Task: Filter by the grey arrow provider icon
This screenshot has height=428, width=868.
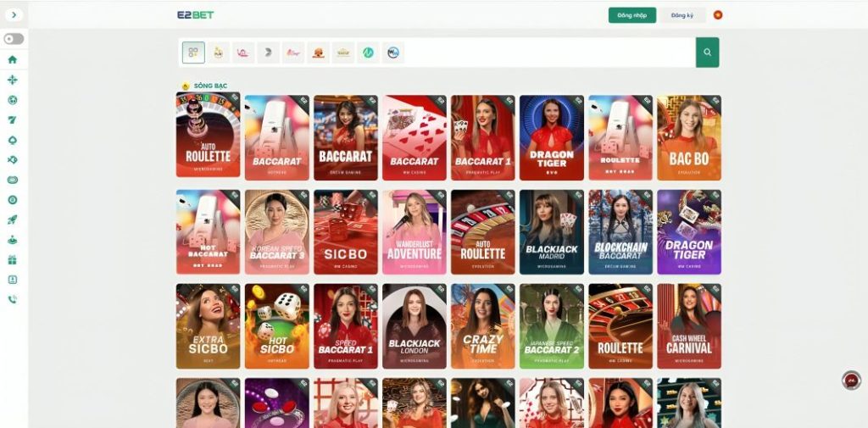Action: click(x=268, y=53)
